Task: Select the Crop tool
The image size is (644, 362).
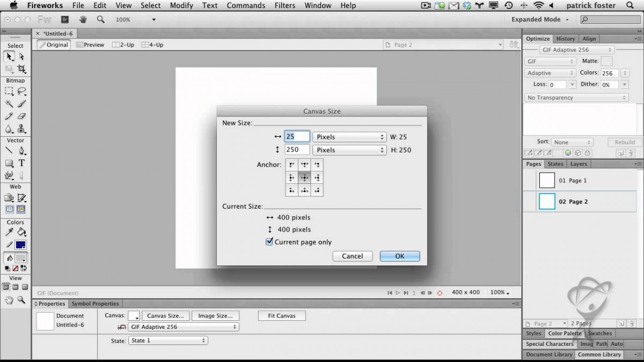Action: pyautogui.click(x=21, y=69)
